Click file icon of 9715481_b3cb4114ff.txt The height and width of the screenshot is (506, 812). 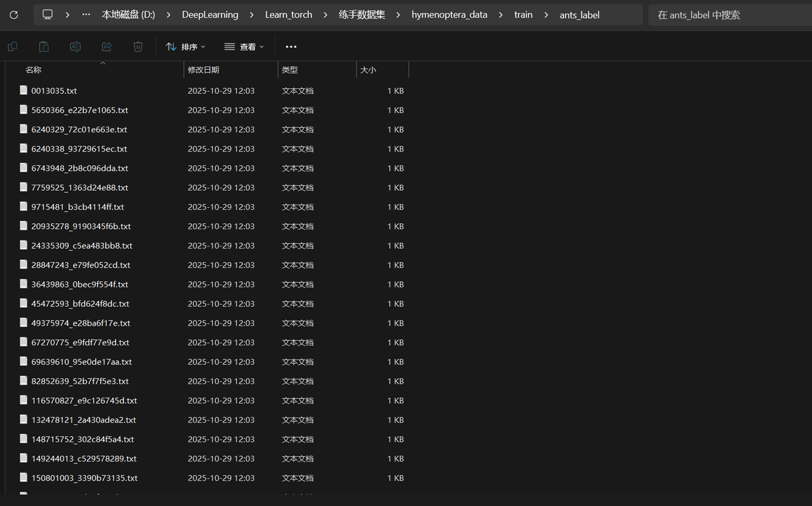pos(23,206)
